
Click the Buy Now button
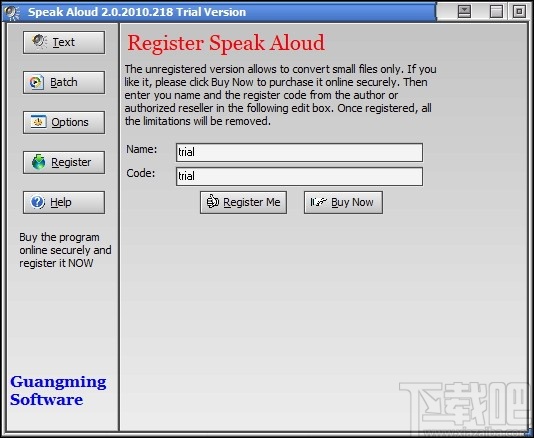343,202
